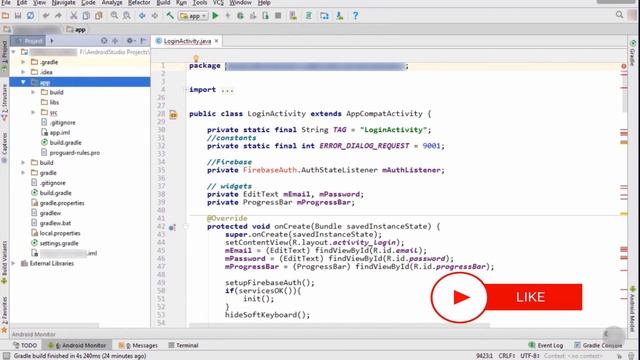Click the class gutter icon beside LoginActivity declaration

click(x=173, y=115)
